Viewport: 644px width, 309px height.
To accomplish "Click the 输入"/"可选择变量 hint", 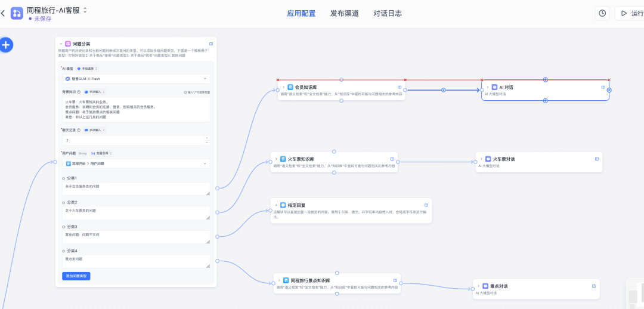I will point(197,92).
